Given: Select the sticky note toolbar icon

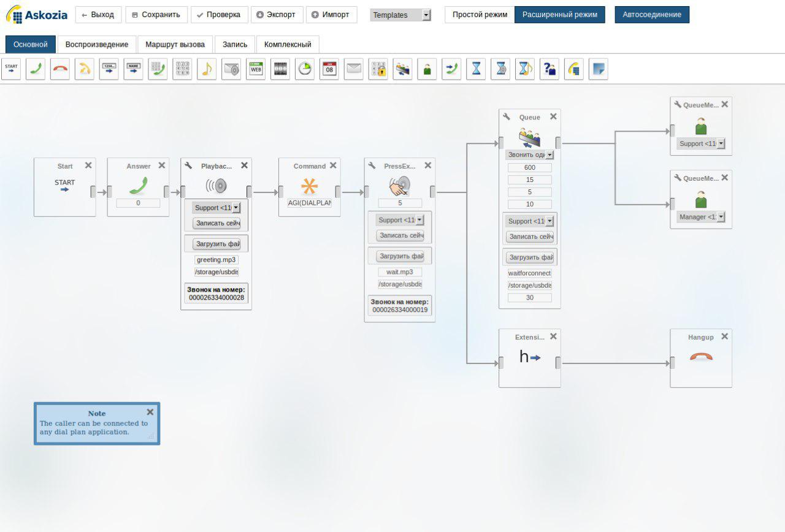Looking at the screenshot, I should (598, 69).
